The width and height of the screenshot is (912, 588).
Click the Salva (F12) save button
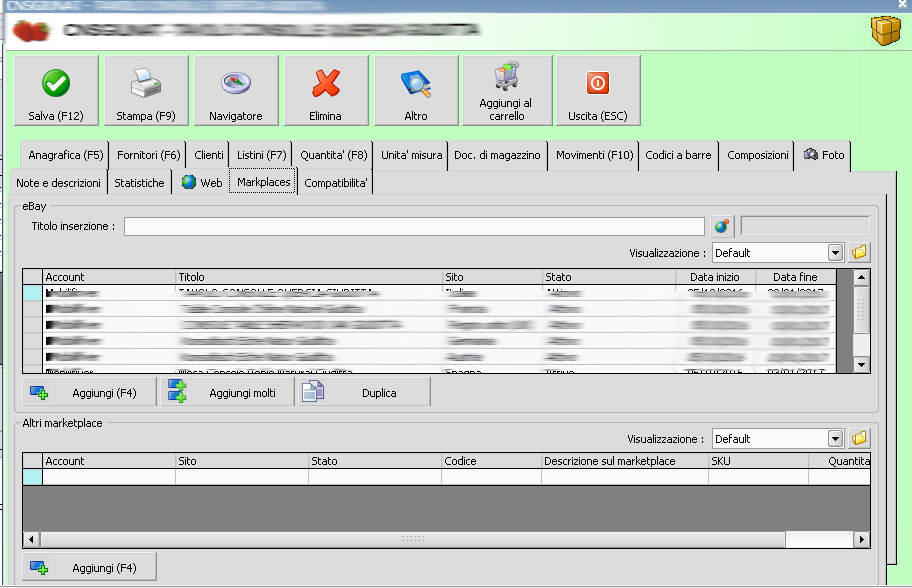click(56, 91)
